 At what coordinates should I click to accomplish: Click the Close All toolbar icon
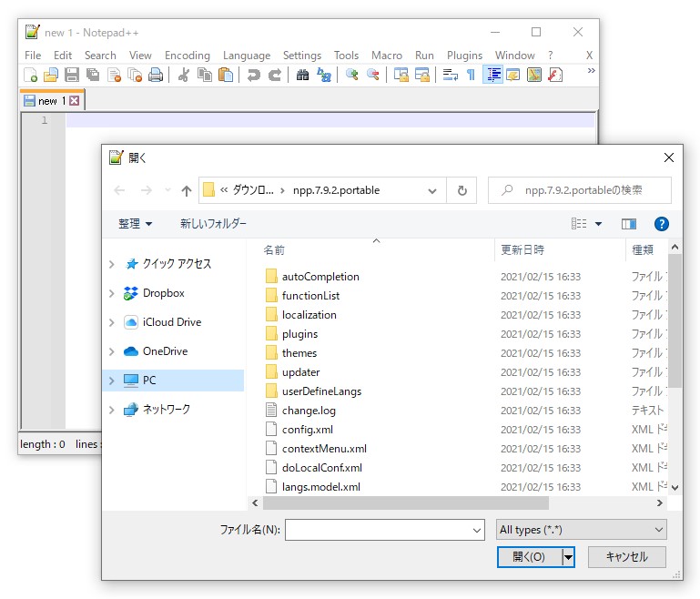point(135,75)
